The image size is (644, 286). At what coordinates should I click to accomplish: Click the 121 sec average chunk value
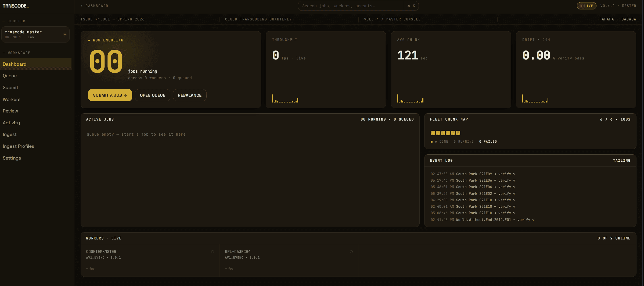point(412,55)
